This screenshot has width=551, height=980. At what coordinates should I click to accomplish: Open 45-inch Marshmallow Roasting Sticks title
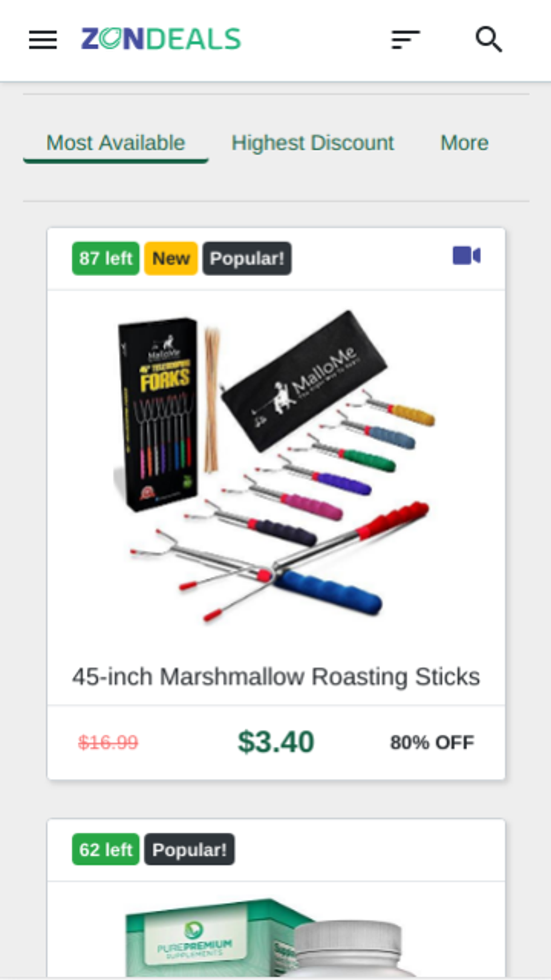pos(276,677)
